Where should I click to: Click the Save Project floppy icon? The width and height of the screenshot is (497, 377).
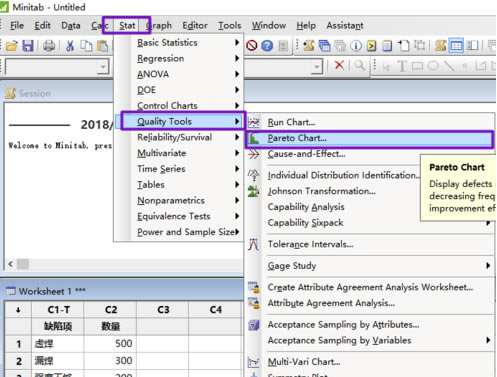click(28, 46)
